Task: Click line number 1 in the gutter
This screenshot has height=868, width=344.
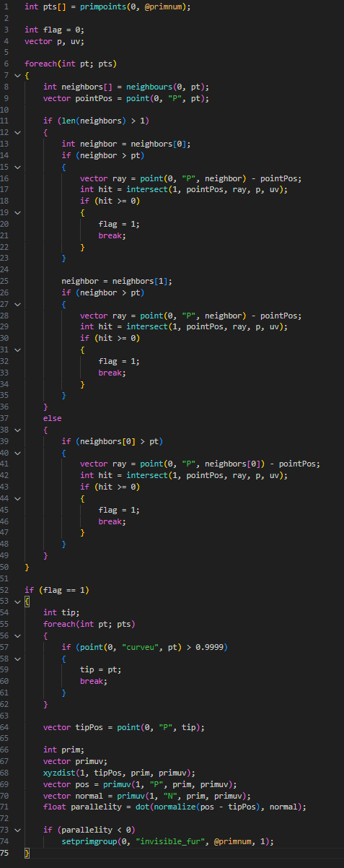Action: pyautogui.click(x=6, y=6)
